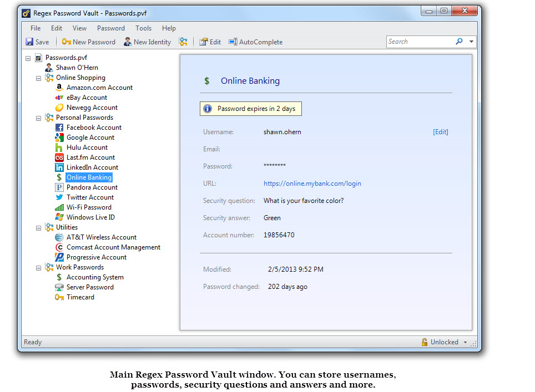This screenshot has width=535, height=392.
Task: Select the Online Shopping group label
Action: pyautogui.click(x=80, y=78)
